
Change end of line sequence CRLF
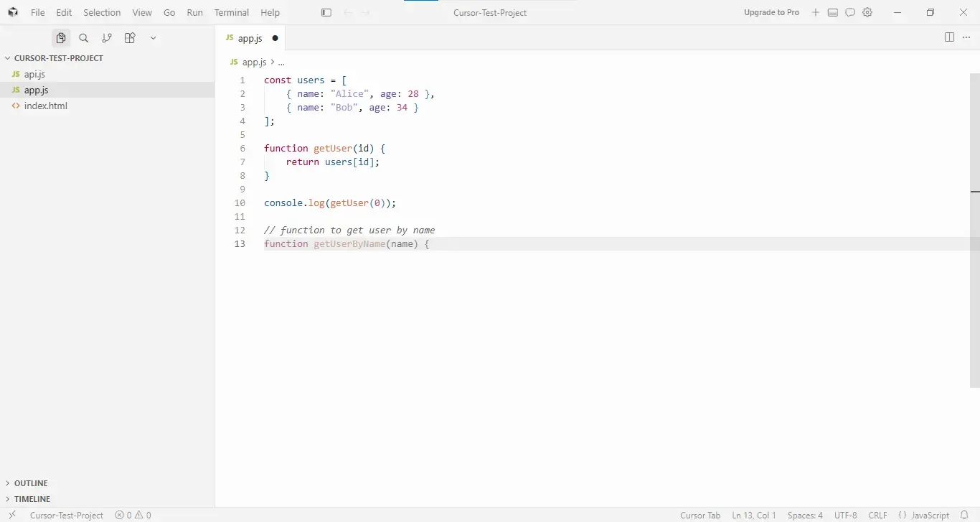877,515
